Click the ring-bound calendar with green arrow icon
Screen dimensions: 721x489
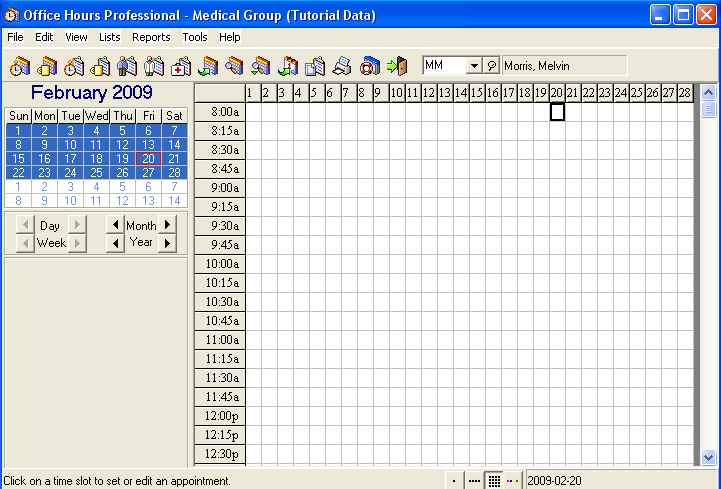[288, 66]
